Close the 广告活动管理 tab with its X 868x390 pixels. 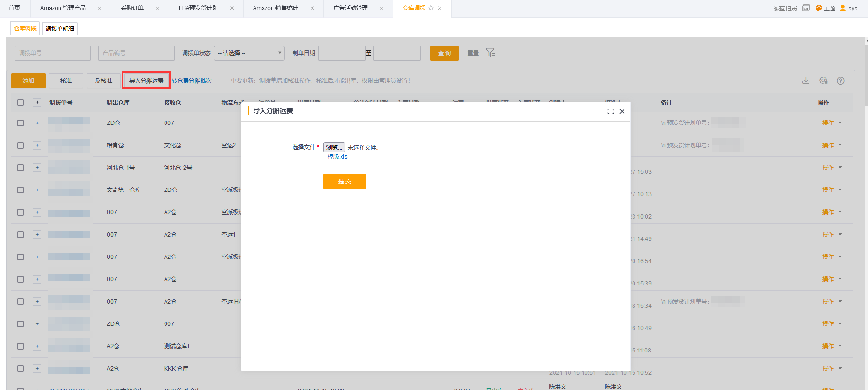(x=381, y=8)
